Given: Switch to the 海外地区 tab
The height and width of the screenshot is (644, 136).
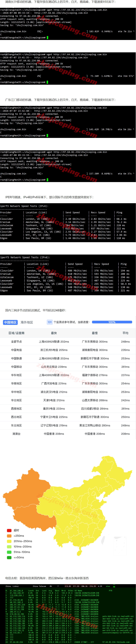Looking at the screenshot, I should click(x=27, y=322).
